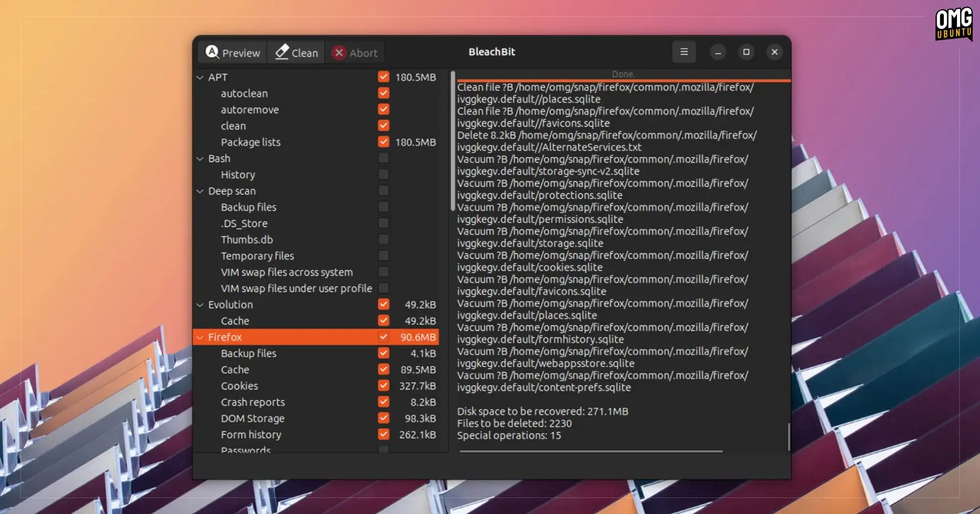This screenshot has height=514, width=980.
Task: Collapse the Firefox tree group
Action: tap(200, 337)
